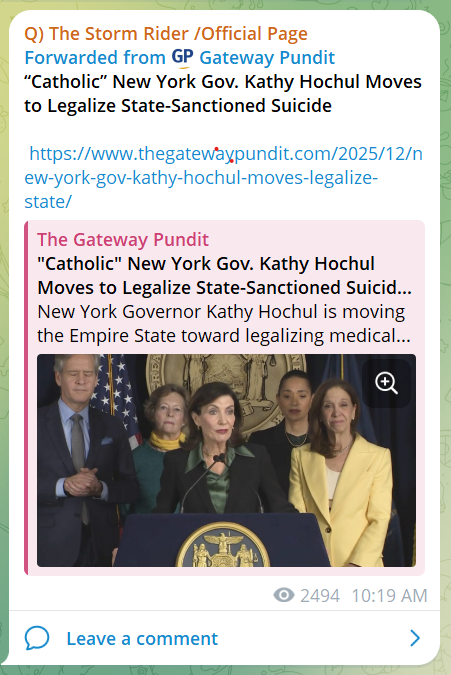This screenshot has height=675, width=451.
Task: Open the forwarded source Gateway Pundit name
Action: [x=267, y=58]
